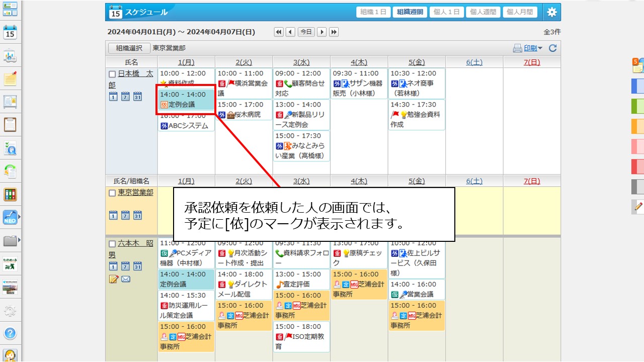Click the pencil icon on right edge
Screen dimensions: 644x362
(x=638, y=206)
